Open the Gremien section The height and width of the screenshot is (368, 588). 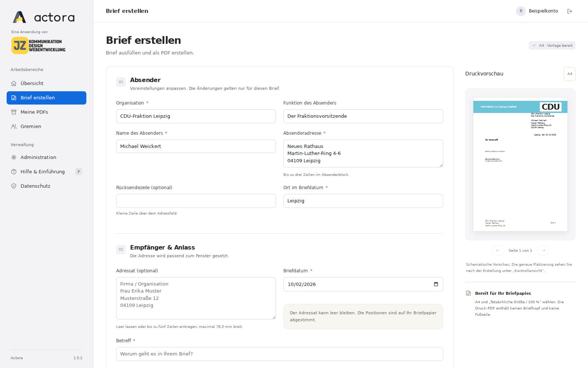pyautogui.click(x=46, y=127)
